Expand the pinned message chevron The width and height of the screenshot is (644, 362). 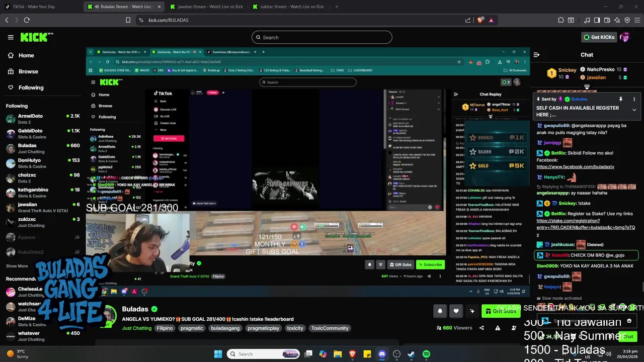click(x=634, y=110)
